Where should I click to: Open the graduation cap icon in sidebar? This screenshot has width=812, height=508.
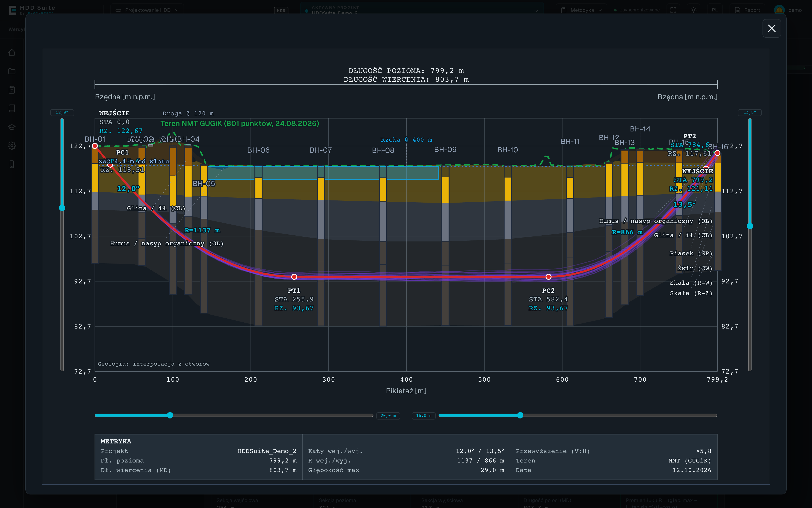click(x=12, y=127)
